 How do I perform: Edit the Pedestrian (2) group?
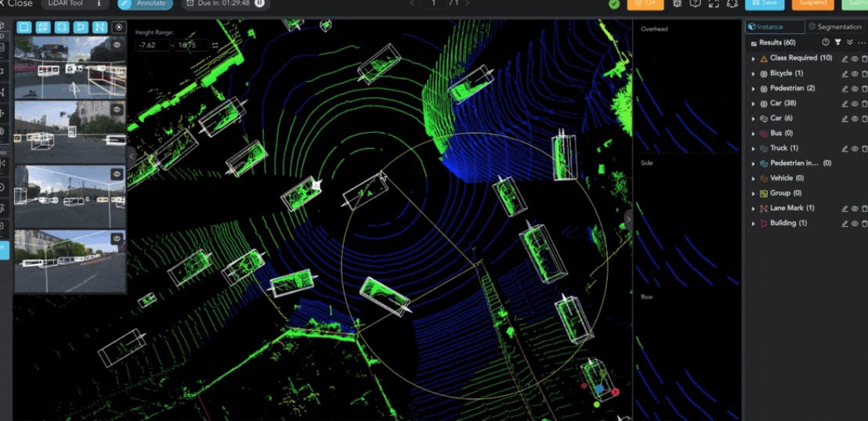tap(844, 88)
